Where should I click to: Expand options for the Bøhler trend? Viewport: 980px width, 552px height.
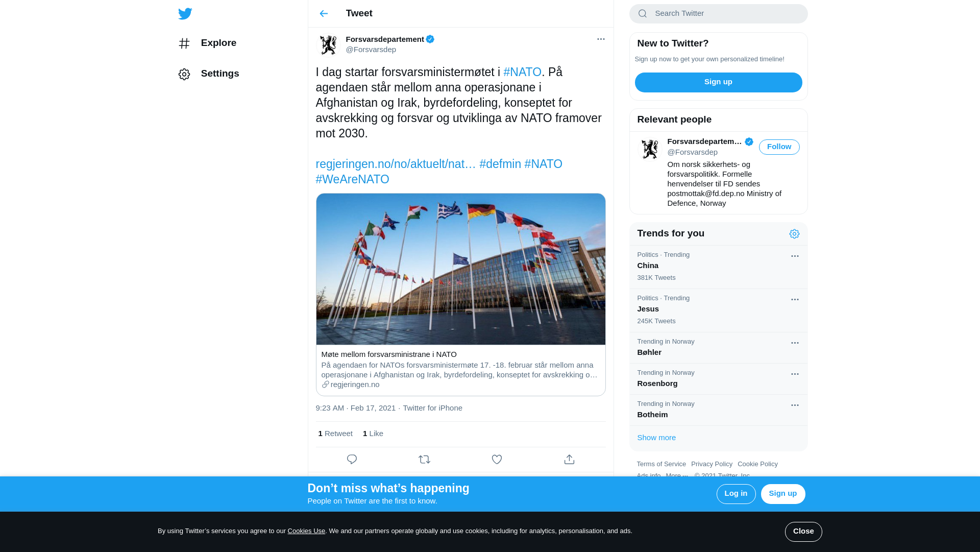tap(795, 343)
